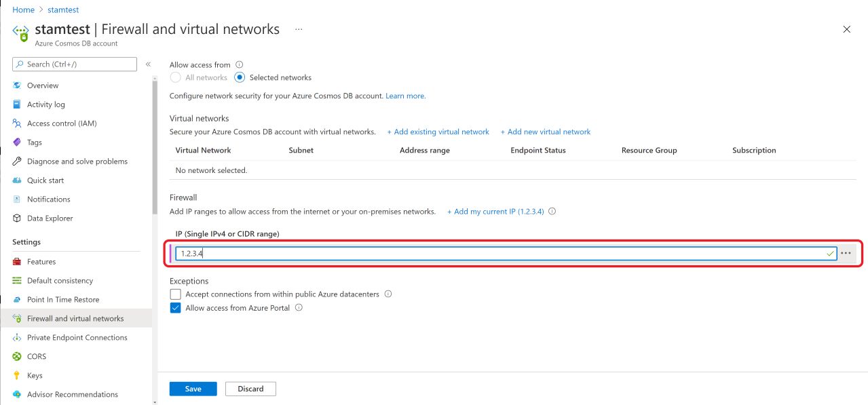
Task: Enable Accept connections from public Azure datacenters
Action: pos(176,294)
